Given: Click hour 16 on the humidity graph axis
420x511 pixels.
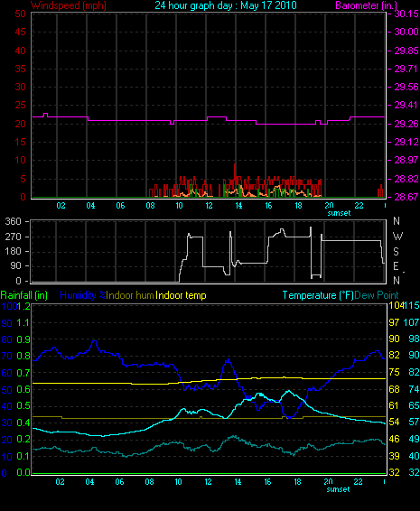Looking at the screenshot, I should coord(267,482).
